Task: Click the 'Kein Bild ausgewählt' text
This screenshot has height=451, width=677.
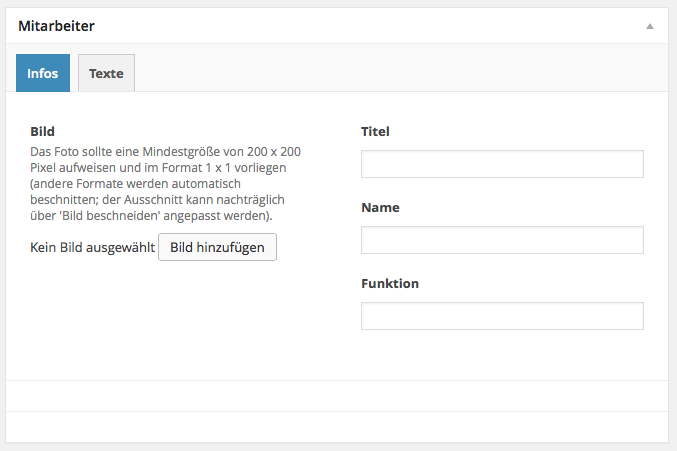Action: tap(92, 248)
